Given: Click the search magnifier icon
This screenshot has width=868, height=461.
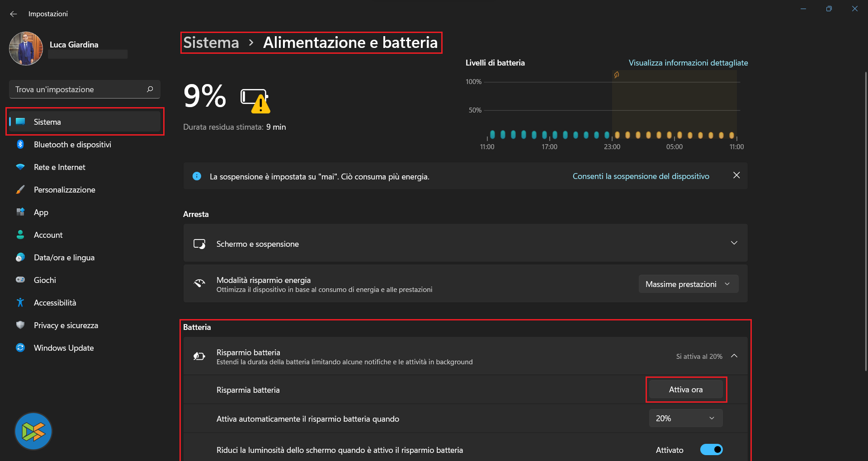Looking at the screenshot, I should 150,89.
